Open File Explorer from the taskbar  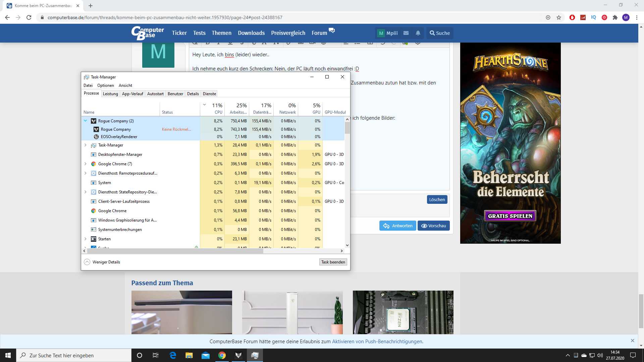pyautogui.click(x=189, y=355)
